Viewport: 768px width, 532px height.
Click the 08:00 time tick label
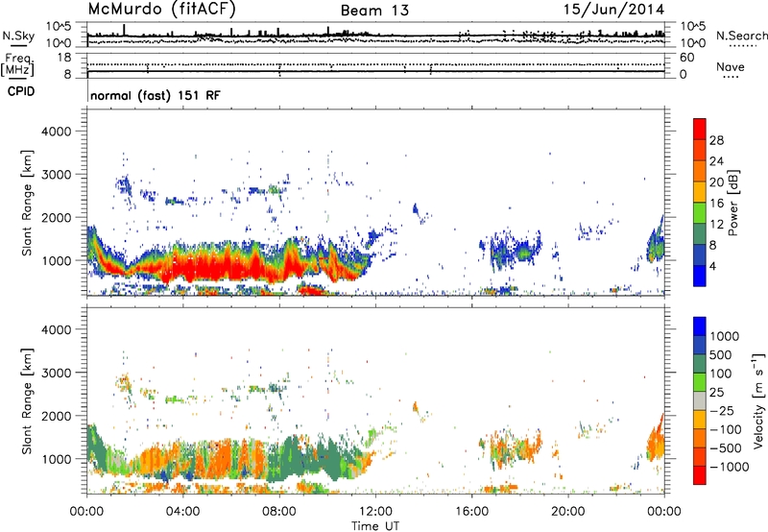pos(278,512)
